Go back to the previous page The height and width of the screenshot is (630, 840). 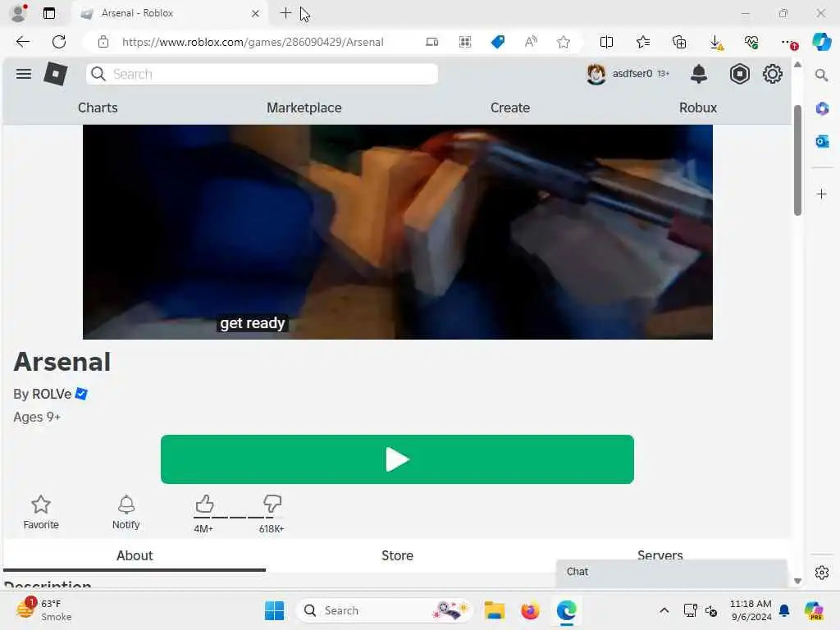click(x=22, y=42)
